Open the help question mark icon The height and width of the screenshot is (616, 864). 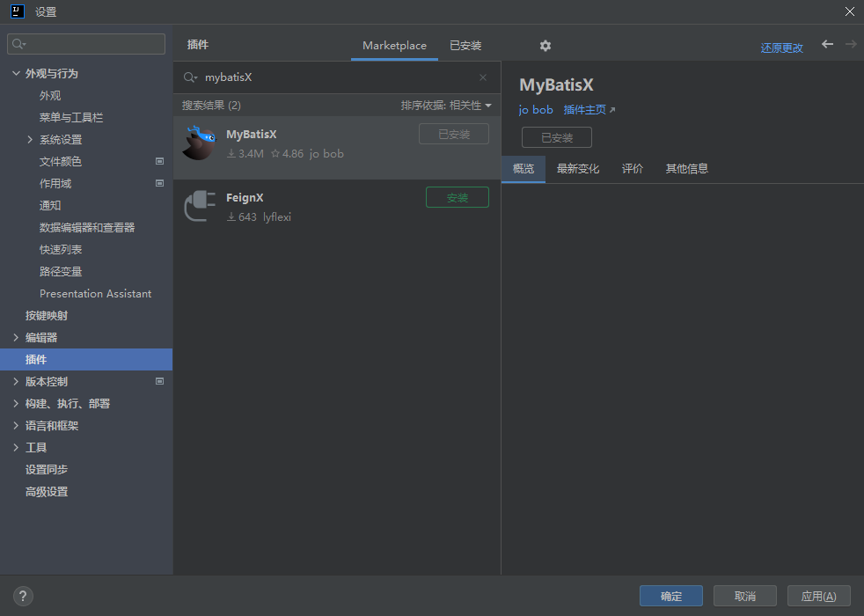23,596
